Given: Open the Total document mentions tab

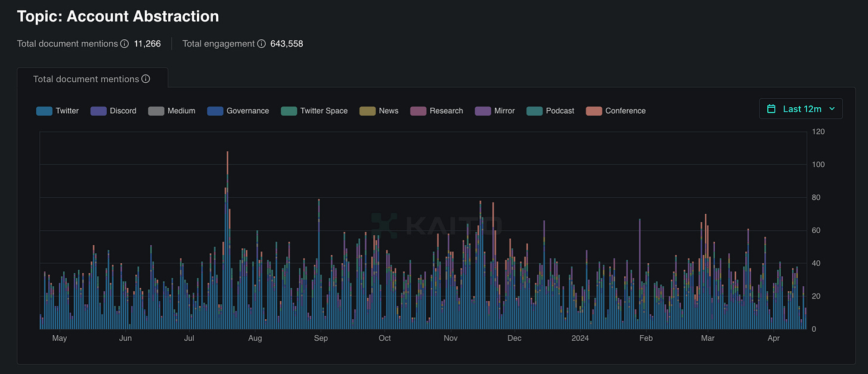Looking at the screenshot, I should point(92,79).
